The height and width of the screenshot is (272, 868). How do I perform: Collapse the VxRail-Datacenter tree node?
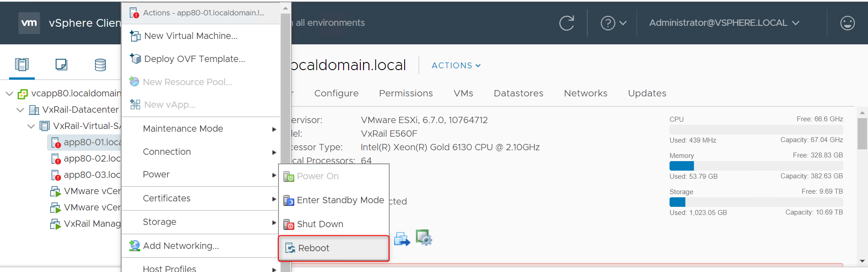20,110
